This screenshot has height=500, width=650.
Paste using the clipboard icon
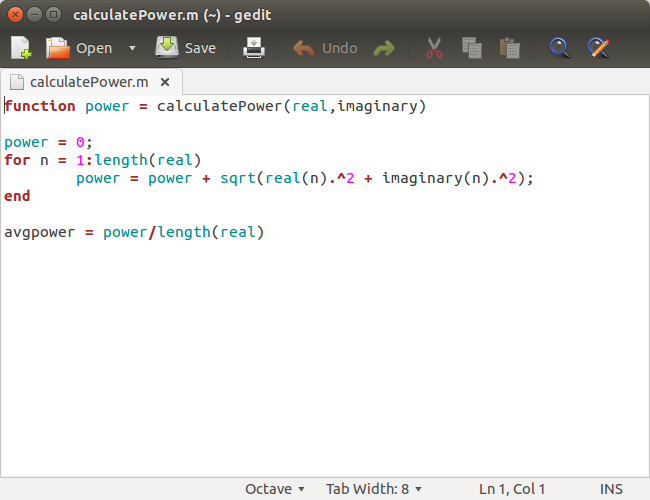(510, 47)
